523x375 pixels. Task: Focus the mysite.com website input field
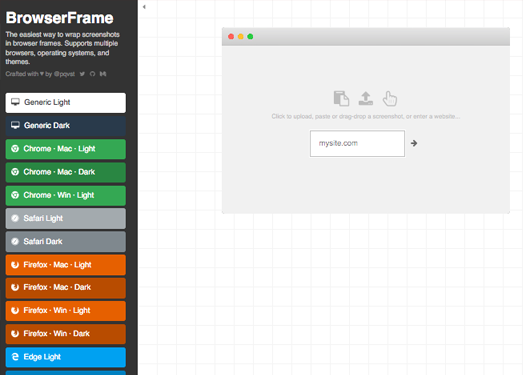tap(357, 143)
